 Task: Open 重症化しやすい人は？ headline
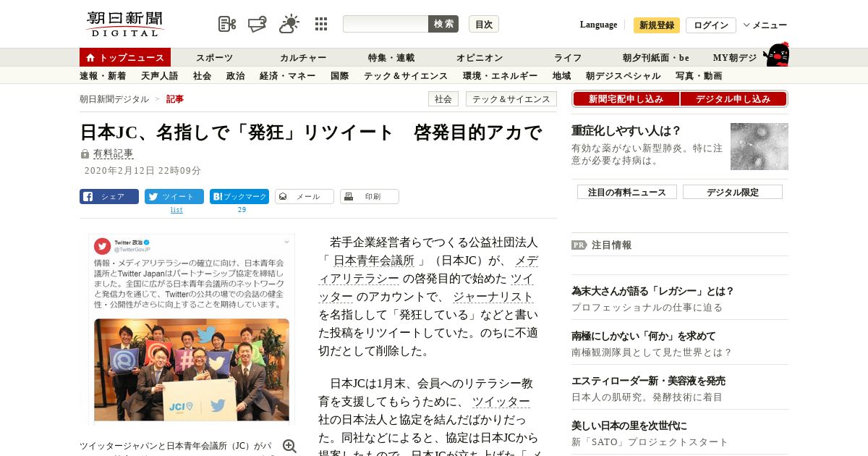626,130
